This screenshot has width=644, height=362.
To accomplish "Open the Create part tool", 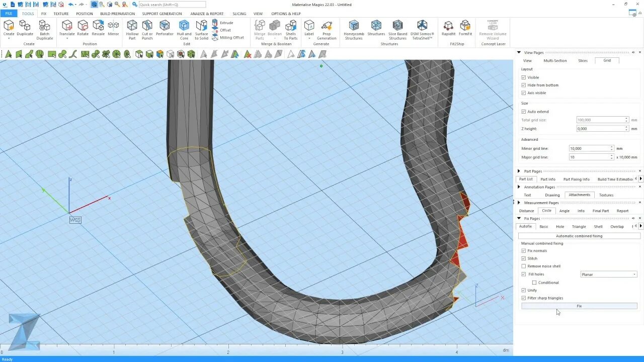I will [9, 27].
